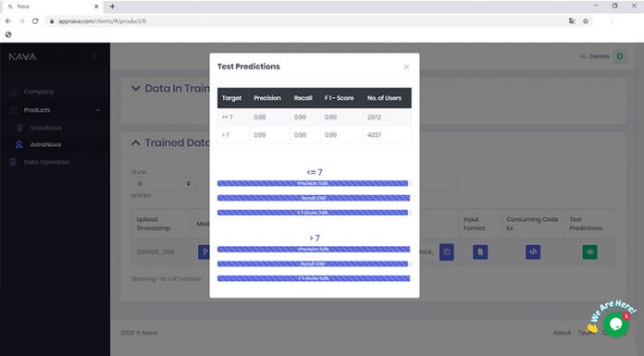The image size is (644, 356).
Task: Click the About link in footer
Action: point(562,333)
